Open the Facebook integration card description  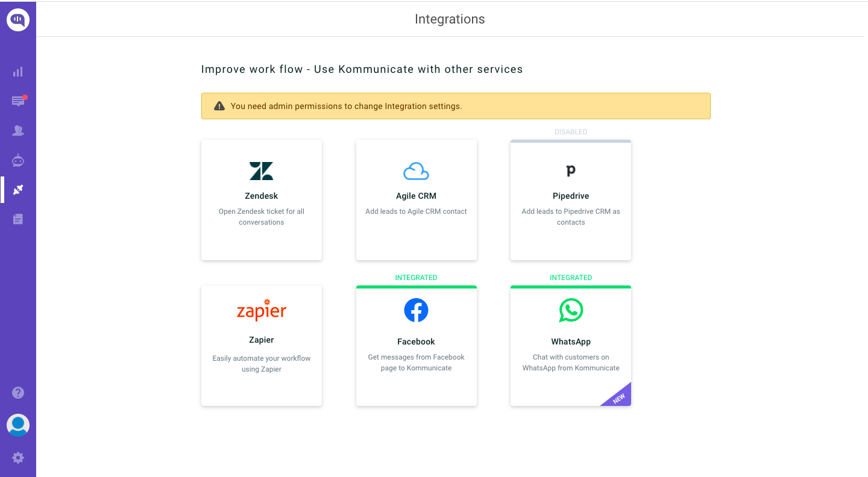[416, 363]
